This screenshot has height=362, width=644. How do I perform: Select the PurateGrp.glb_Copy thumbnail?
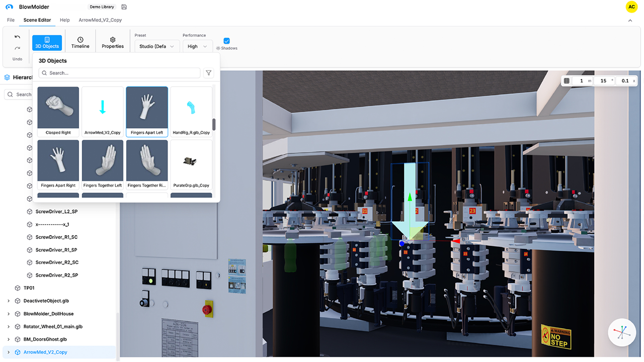coord(191,164)
